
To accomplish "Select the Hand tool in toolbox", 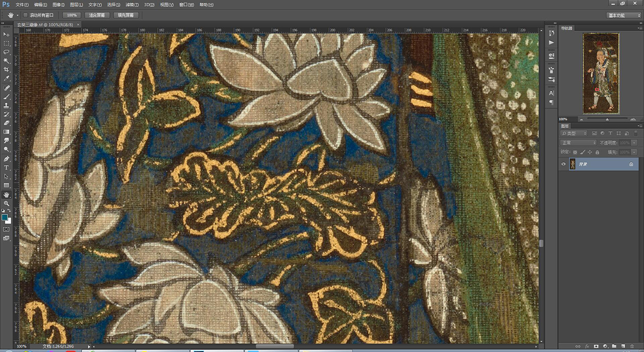I will [x=6, y=195].
